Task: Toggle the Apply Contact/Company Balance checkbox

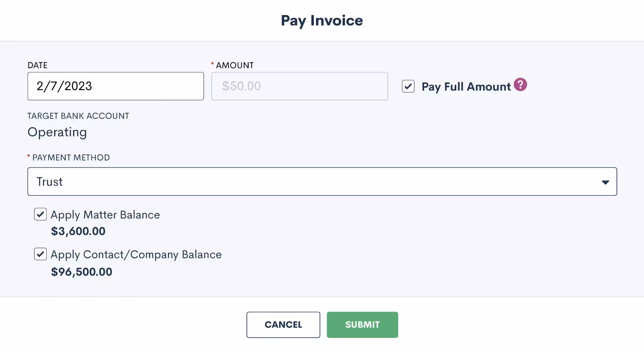Action: (x=40, y=254)
